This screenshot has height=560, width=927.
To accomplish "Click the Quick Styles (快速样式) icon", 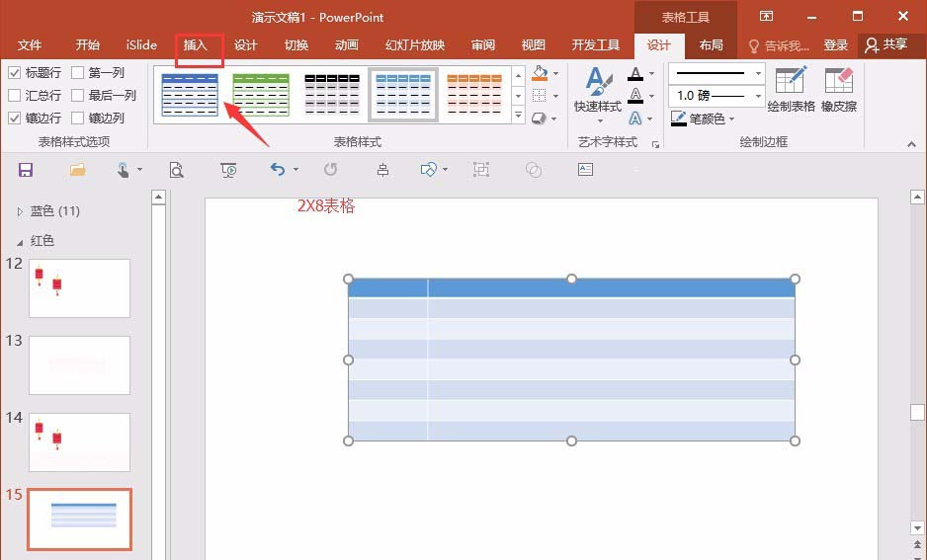I will [x=598, y=89].
